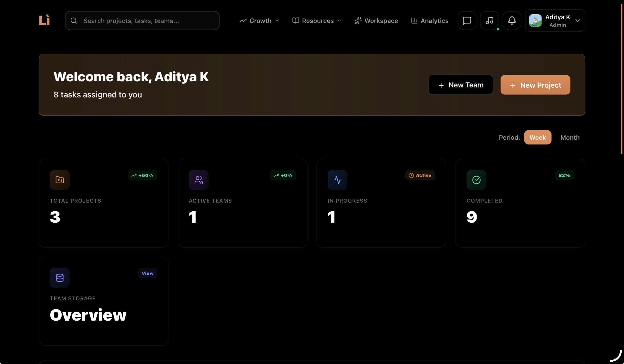
Task: Click the Completed checkmark icon
Action: (x=476, y=180)
